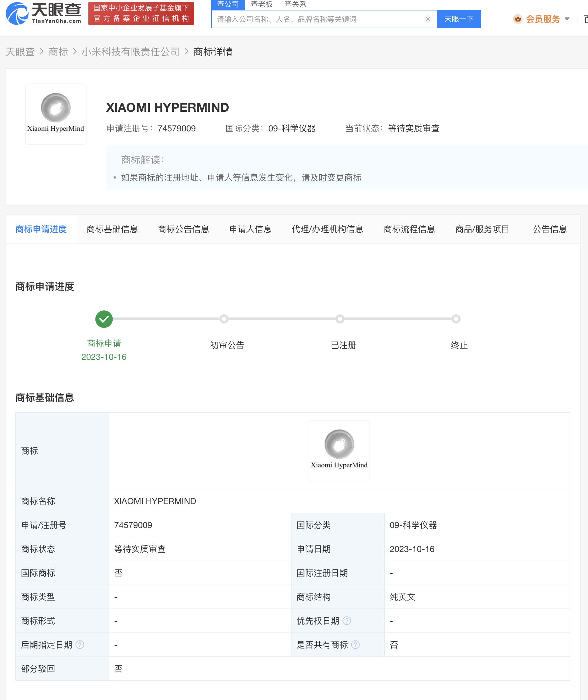
Task: Open the 商标流程信息 tab
Action: tap(409, 229)
